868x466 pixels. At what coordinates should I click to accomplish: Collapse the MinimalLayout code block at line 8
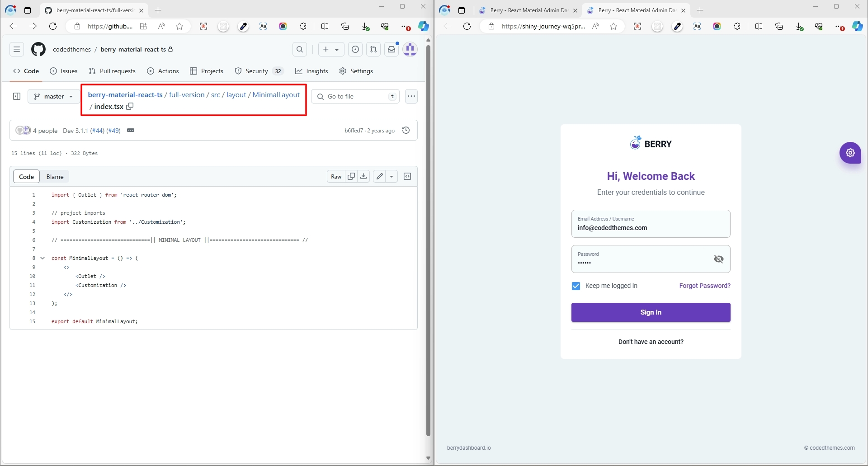coord(42,258)
